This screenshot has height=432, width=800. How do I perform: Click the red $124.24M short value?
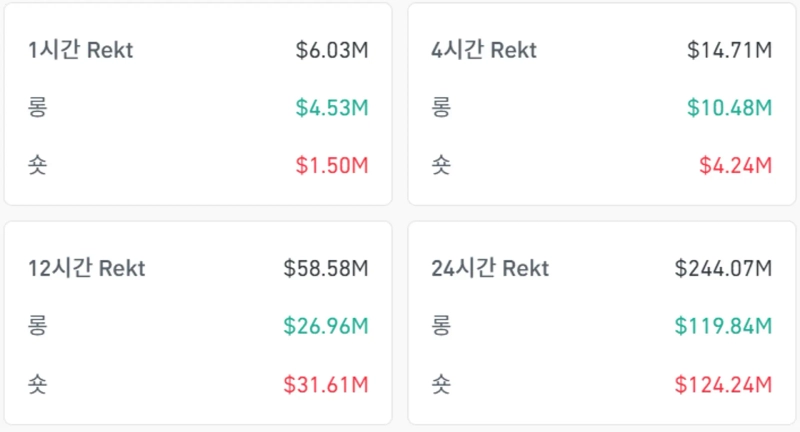point(723,383)
